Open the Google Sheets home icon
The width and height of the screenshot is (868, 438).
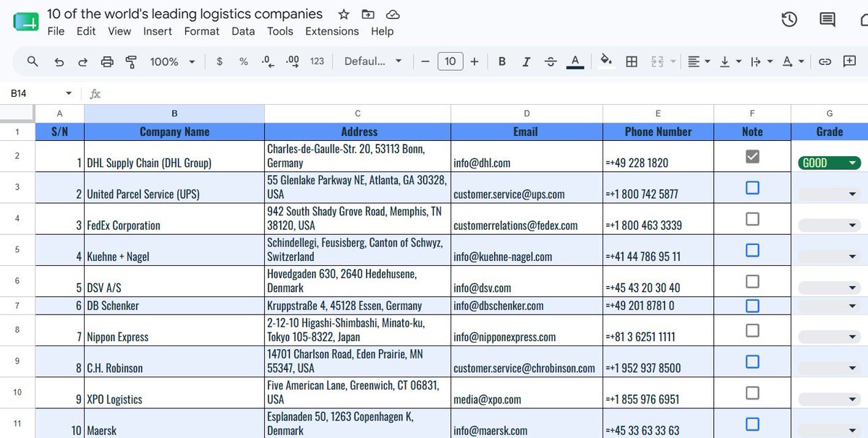27,22
